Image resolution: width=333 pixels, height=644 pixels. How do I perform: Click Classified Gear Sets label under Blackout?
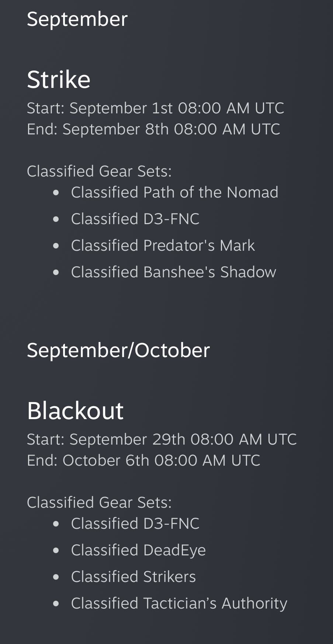pos(99,503)
